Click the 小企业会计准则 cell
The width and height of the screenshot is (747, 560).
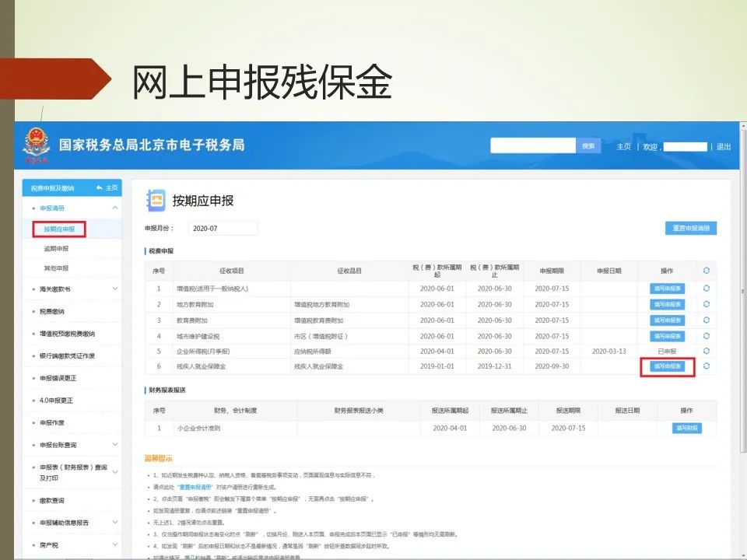click(x=198, y=428)
